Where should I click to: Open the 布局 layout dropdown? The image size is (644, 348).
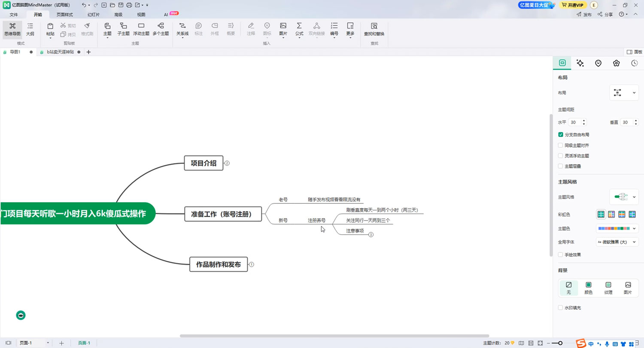coord(624,93)
